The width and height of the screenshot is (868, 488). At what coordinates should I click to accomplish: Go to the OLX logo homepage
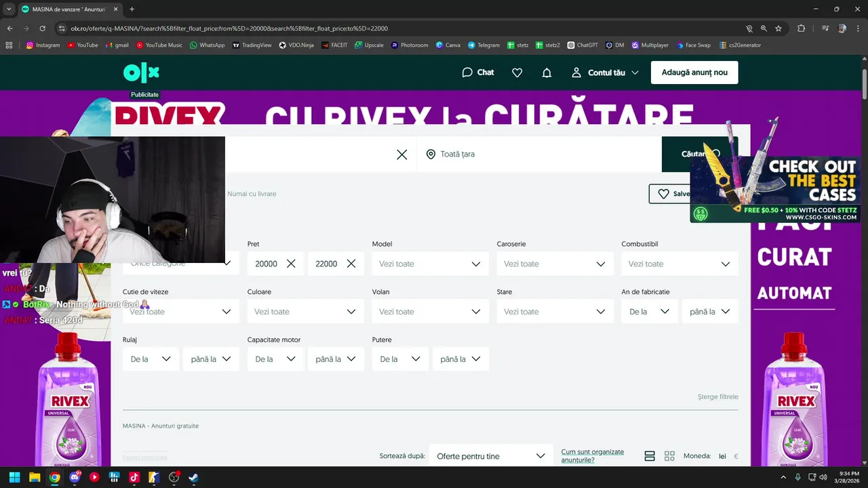click(141, 73)
